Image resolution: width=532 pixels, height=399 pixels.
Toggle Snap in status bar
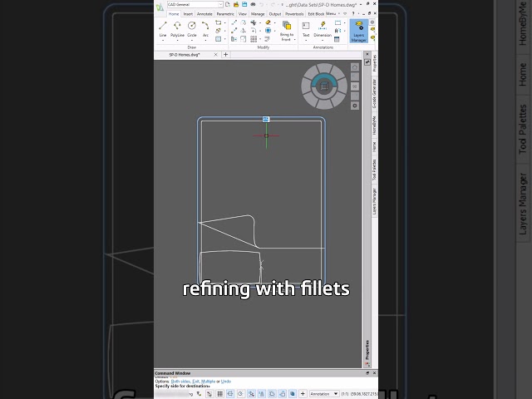[209, 394]
